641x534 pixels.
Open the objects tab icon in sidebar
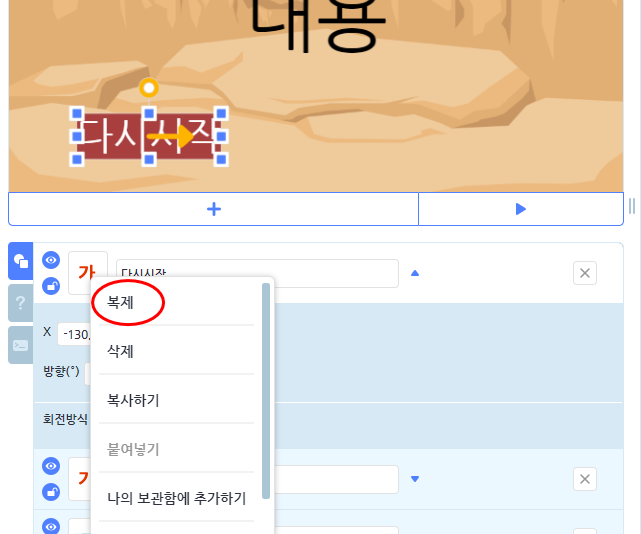20,261
